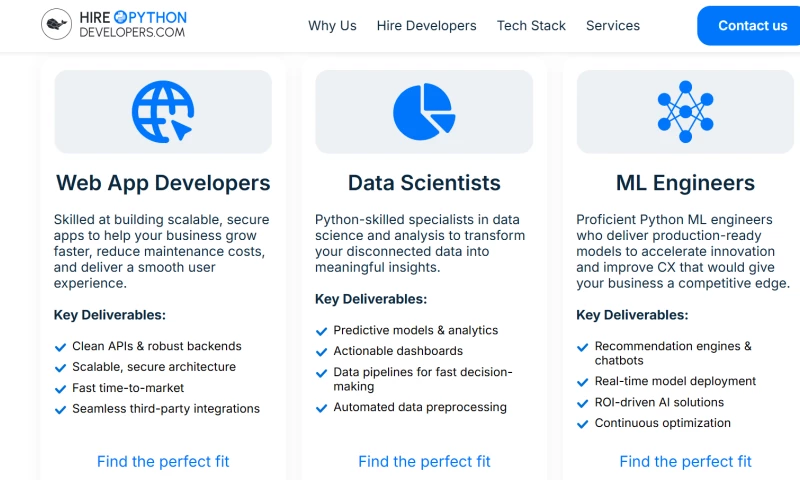Viewport: 800px width, 480px height.
Task: Open the Services menu item
Action: point(613,26)
